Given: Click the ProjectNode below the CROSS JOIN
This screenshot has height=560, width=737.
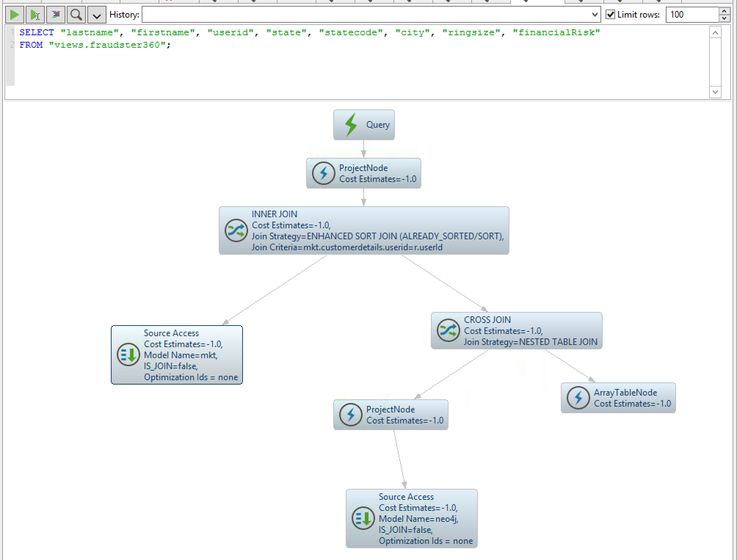Looking at the screenshot, I should pos(391,415).
